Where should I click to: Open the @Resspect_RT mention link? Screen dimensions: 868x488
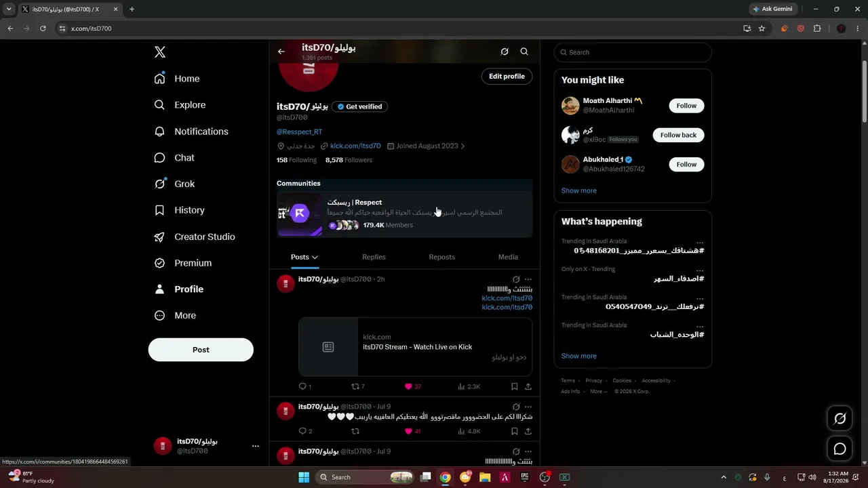pyautogui.click(x=299, y=131)
